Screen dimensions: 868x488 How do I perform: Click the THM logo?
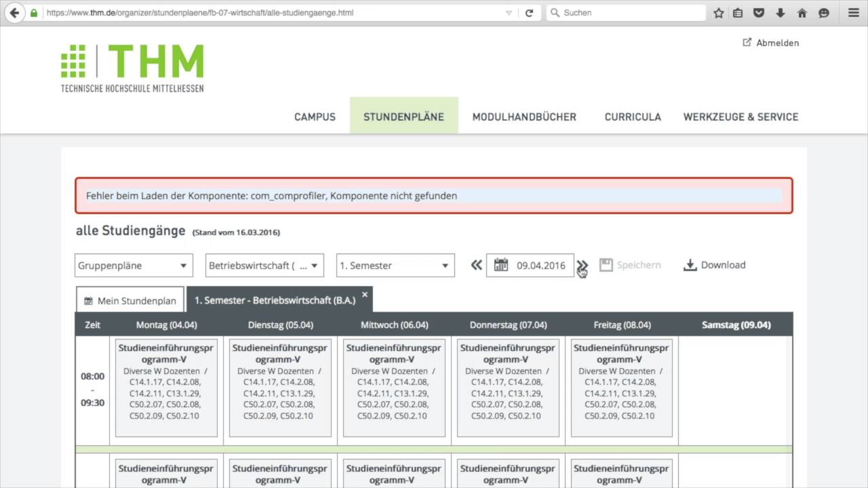click(x=132, y=68)
